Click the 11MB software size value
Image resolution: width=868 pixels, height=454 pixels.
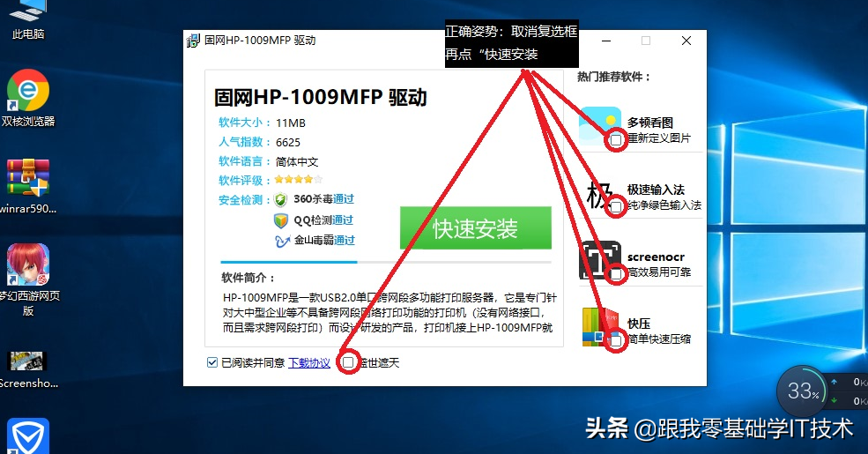point(291,123)
